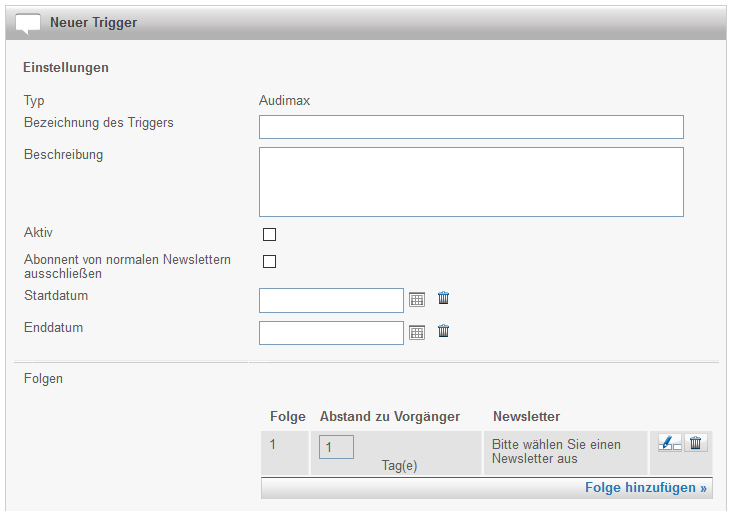Viewport: 732px width, 516px height.
Task: Open the calendar picker for Startdatum
Action: coord(417,300)
